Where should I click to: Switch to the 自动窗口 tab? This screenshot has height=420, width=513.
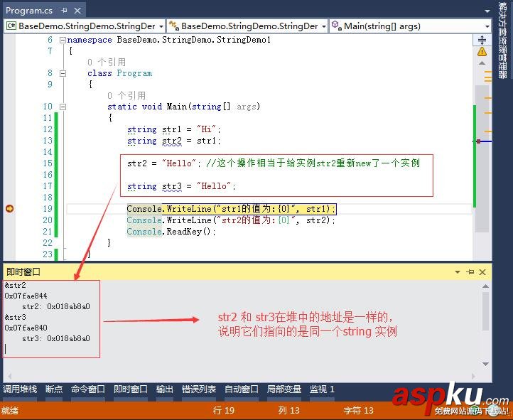(242, 389)
